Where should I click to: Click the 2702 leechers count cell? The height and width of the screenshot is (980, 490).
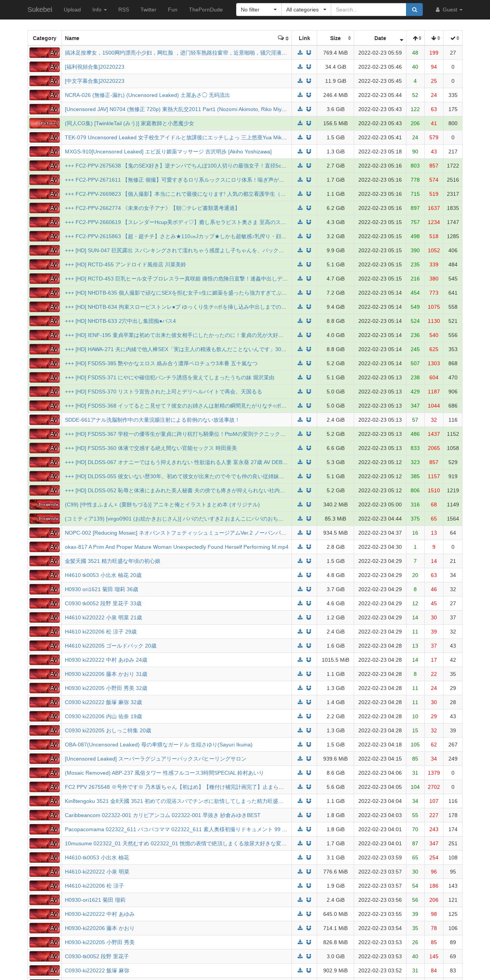434,787
